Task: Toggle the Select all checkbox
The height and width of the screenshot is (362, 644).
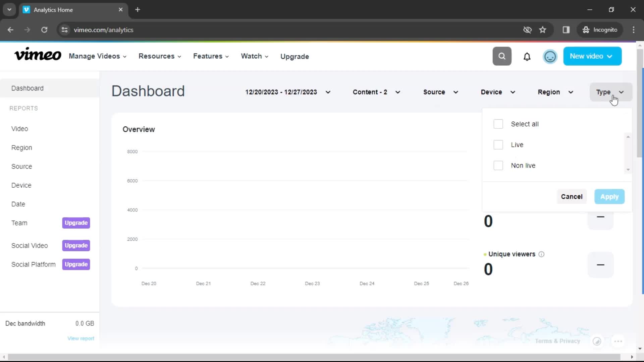Action: tap(498, 124)
